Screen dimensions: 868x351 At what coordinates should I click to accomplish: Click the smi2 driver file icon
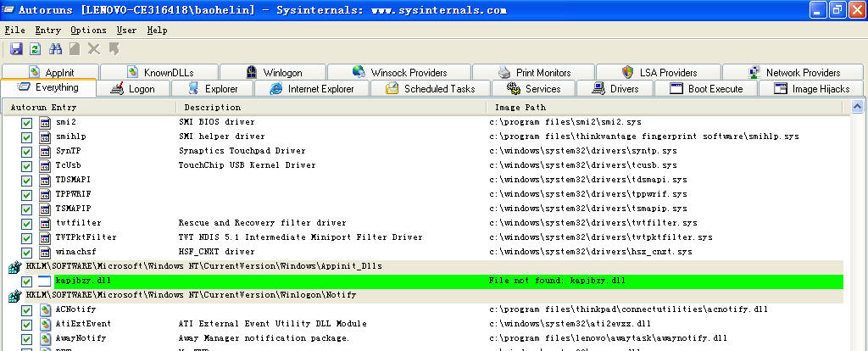click(x=45, y=122)
